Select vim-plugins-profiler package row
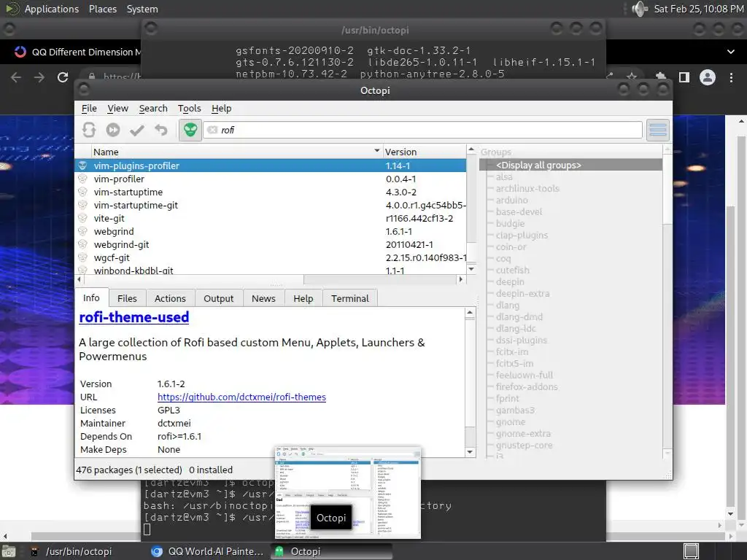Screen dimensions: 747x560 pos(271,166)
